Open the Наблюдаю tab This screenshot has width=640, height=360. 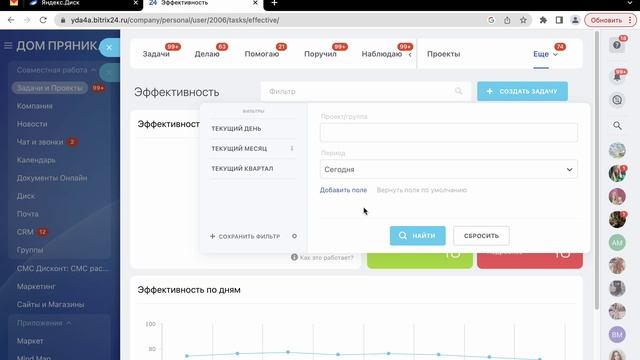pos(382,54)
